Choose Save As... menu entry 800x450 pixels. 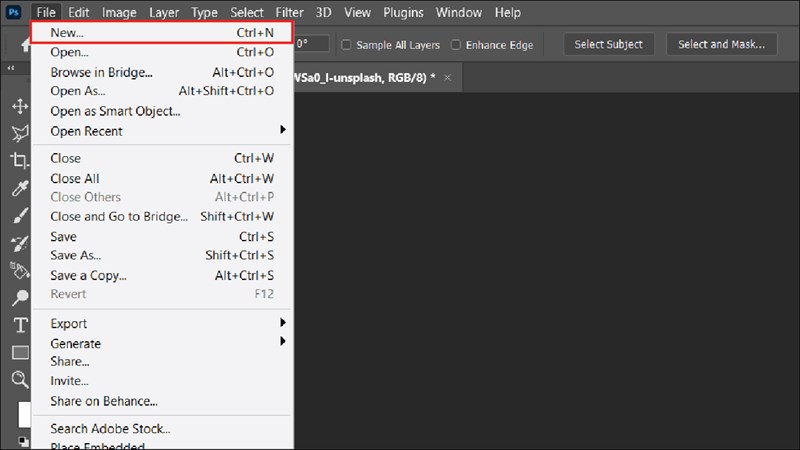[162, 255]
